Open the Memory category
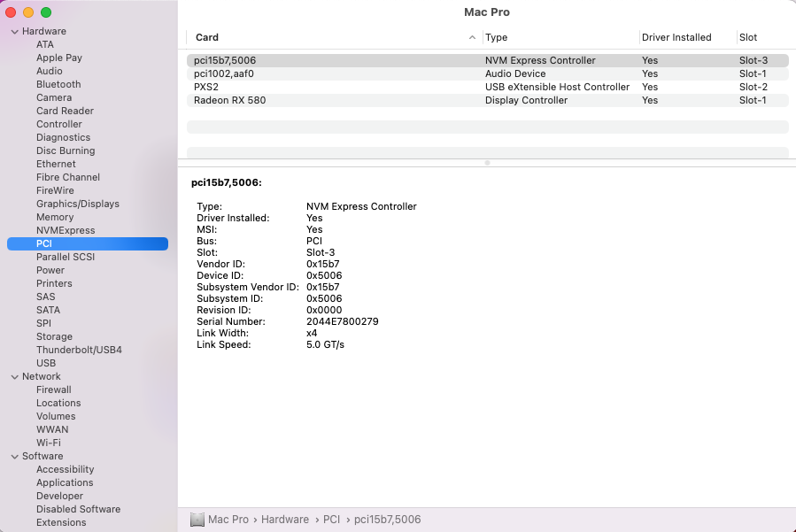Viewport: 796px width, 532px height. point(55,217)
